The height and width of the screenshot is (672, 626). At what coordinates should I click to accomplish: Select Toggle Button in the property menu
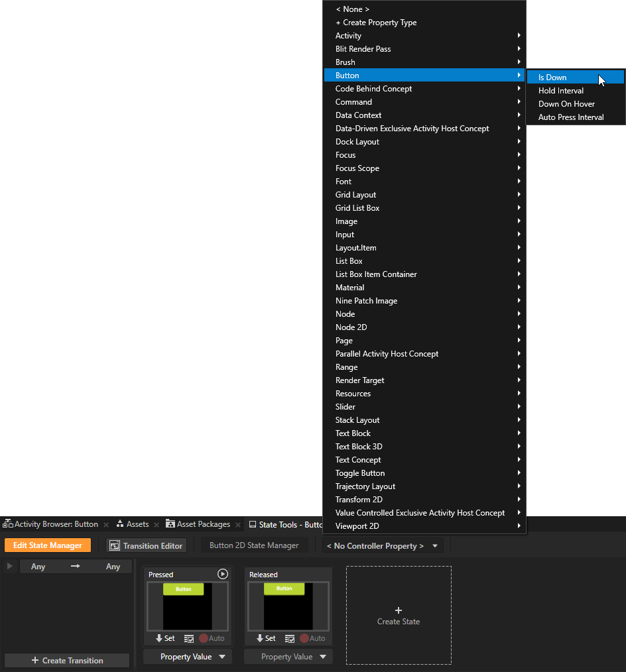359,473
